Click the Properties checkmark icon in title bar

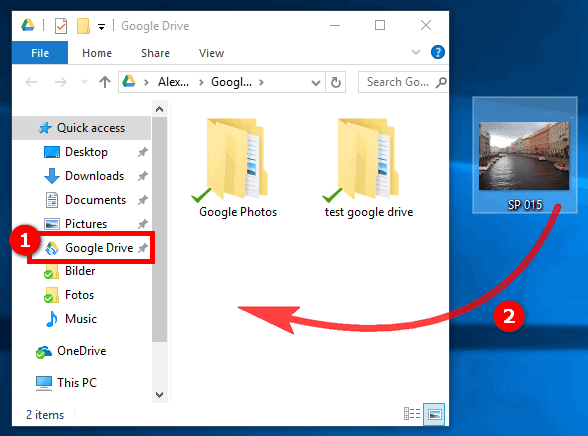coord(61,26)
